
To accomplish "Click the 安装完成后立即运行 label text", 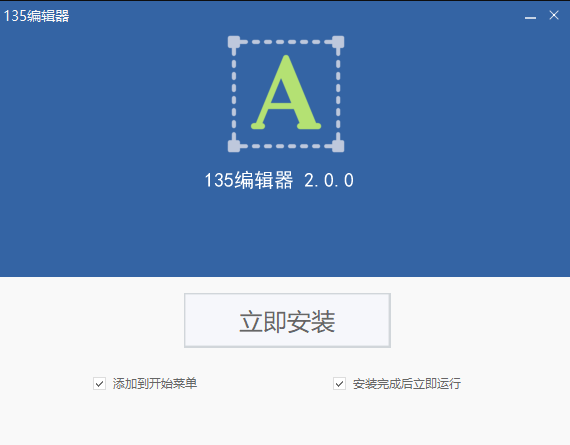I will 407,384.
